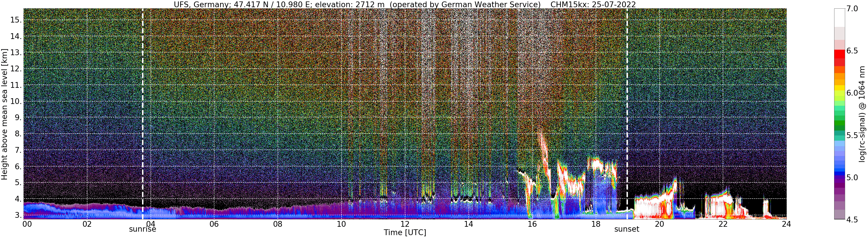Click the y-axis tick label '9.'

(18, 118)
